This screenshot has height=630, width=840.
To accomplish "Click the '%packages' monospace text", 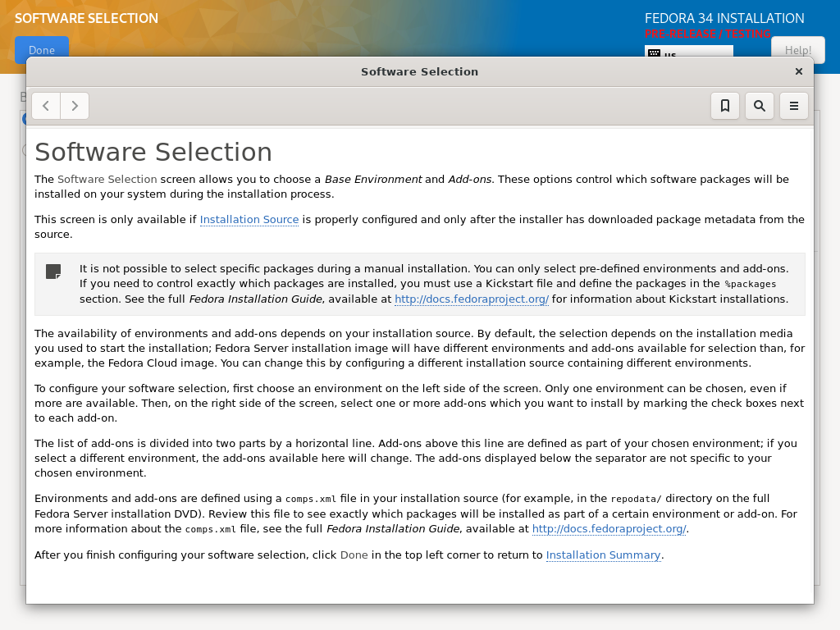I will (x=750, y=284).
